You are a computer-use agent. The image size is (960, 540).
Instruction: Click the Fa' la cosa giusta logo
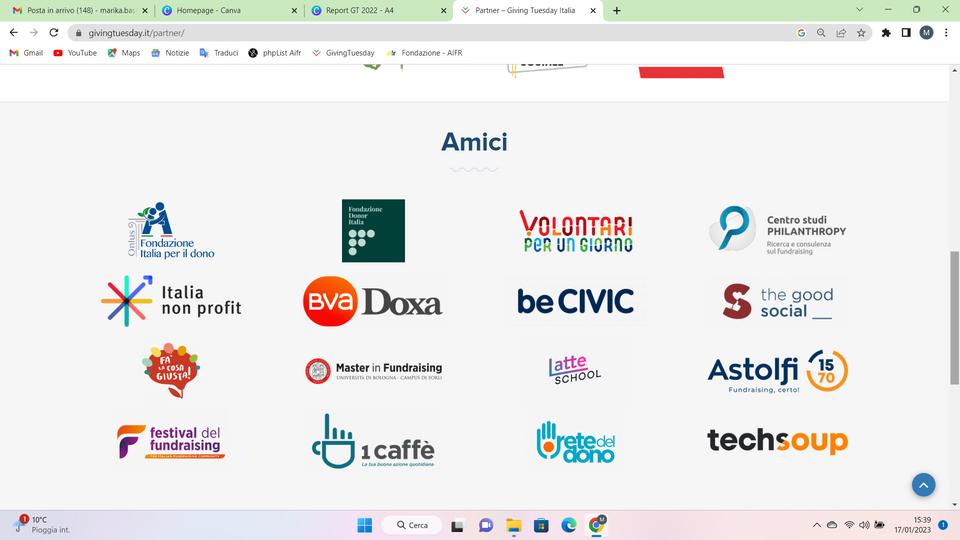coord(171,370)
